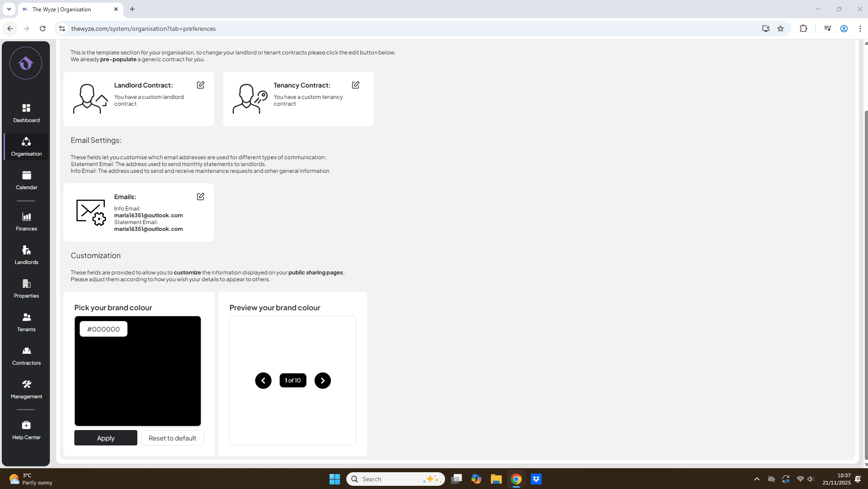
Task: Reset brand colour to default
Action: coord(172,438)
